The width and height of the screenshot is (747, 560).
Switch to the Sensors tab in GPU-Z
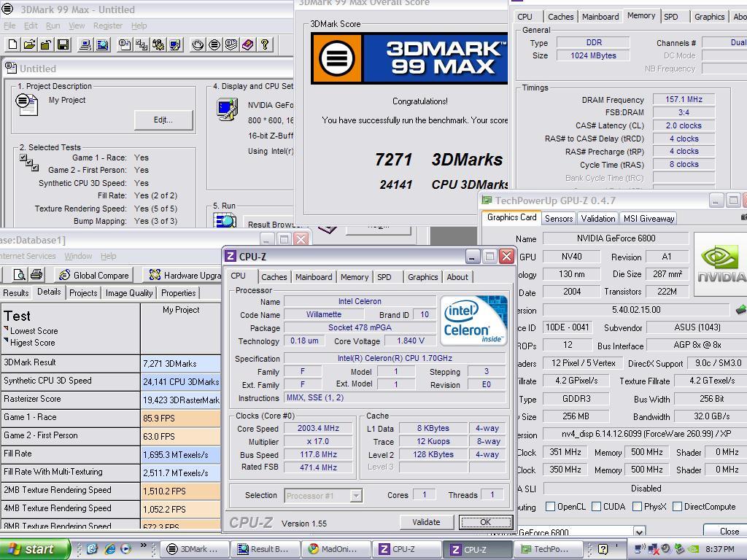tap(558, 218)
